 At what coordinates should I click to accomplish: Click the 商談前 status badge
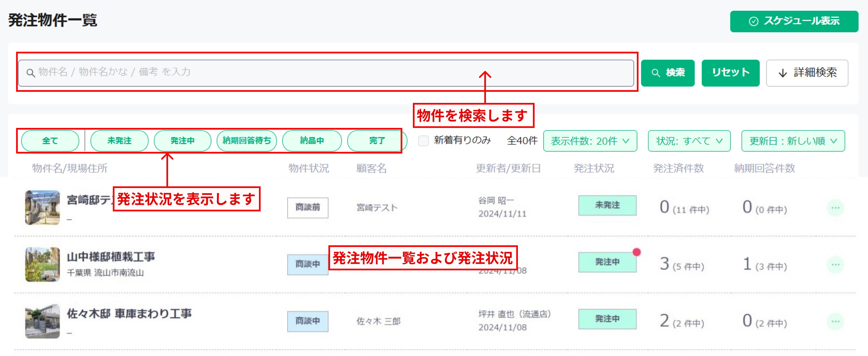308,207
